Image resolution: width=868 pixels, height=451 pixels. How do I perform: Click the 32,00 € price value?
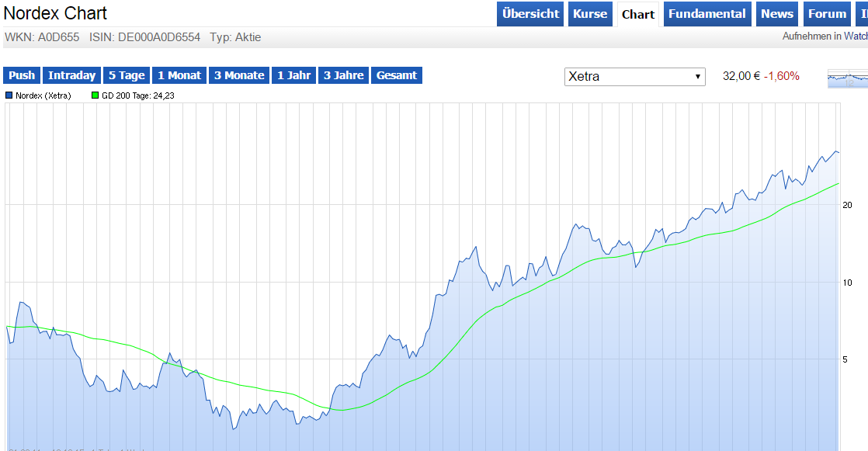coord(741,76)
